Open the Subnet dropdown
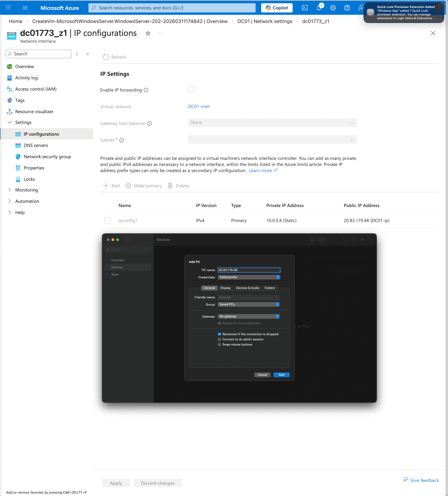 [272, 139]
